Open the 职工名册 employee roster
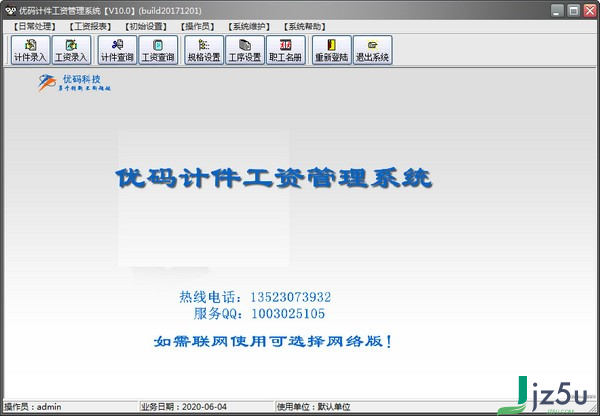600x416 pixels. 286,50
